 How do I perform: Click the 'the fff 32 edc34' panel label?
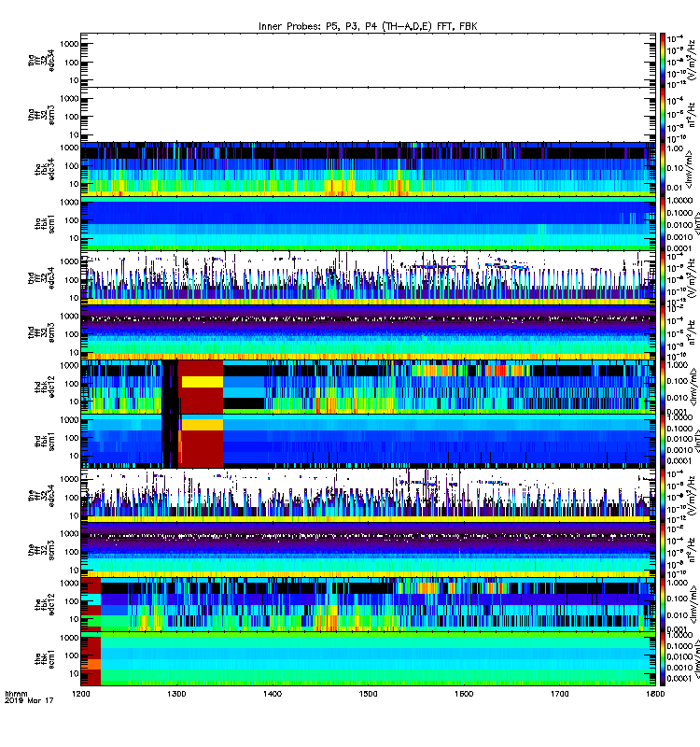click(x=41, y=496)
